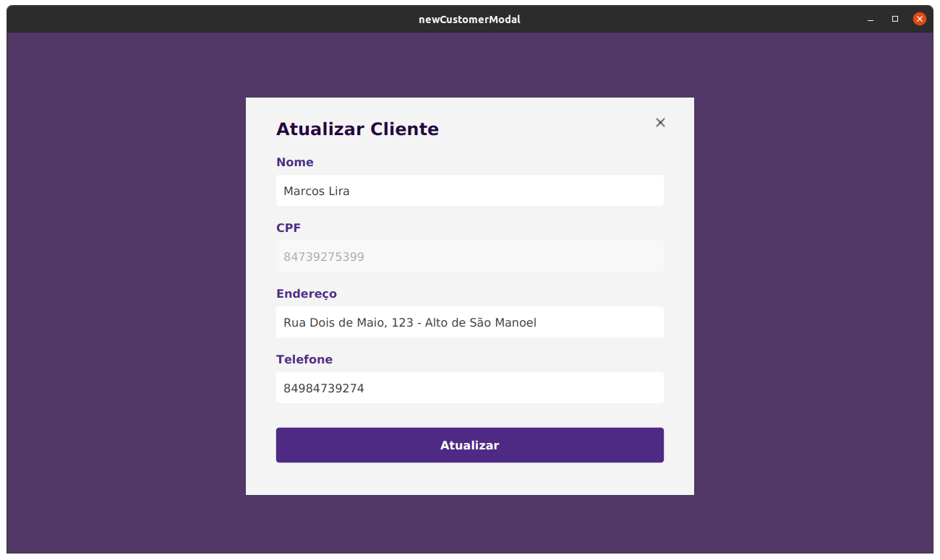Maximize the newCustomerModal window
The image size is (940, 560).
(895, 20)
